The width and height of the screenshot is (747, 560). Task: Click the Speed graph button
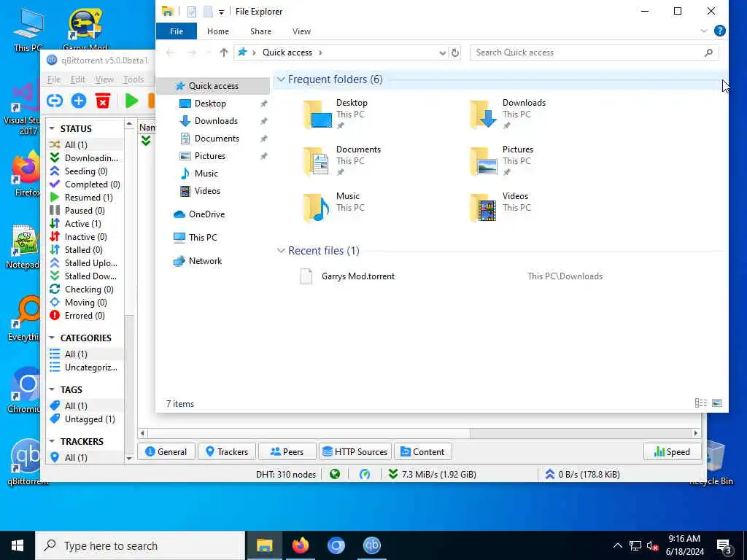(672, 451)
